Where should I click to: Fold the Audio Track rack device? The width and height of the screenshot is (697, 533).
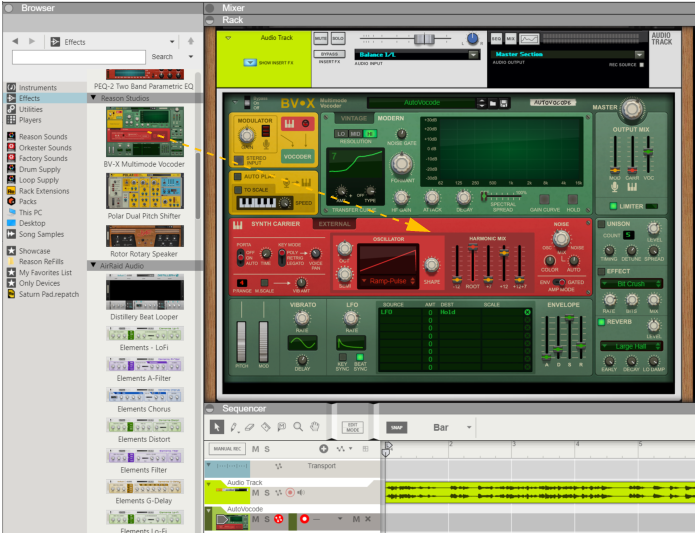[x=228, y=38]
